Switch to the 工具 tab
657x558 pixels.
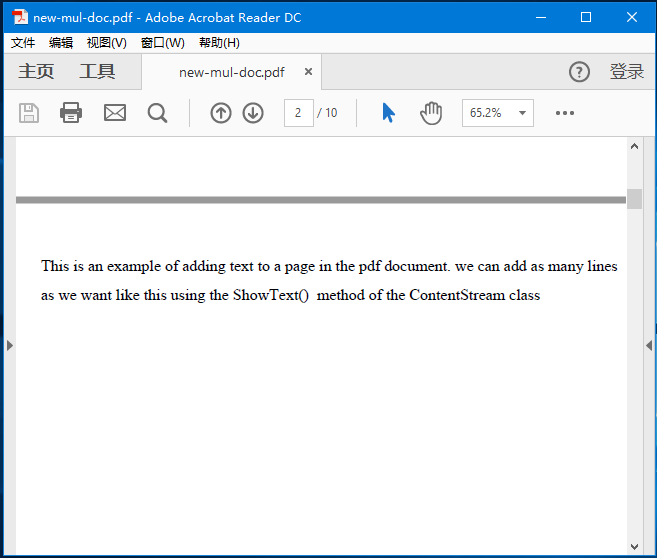click(97, 71)
